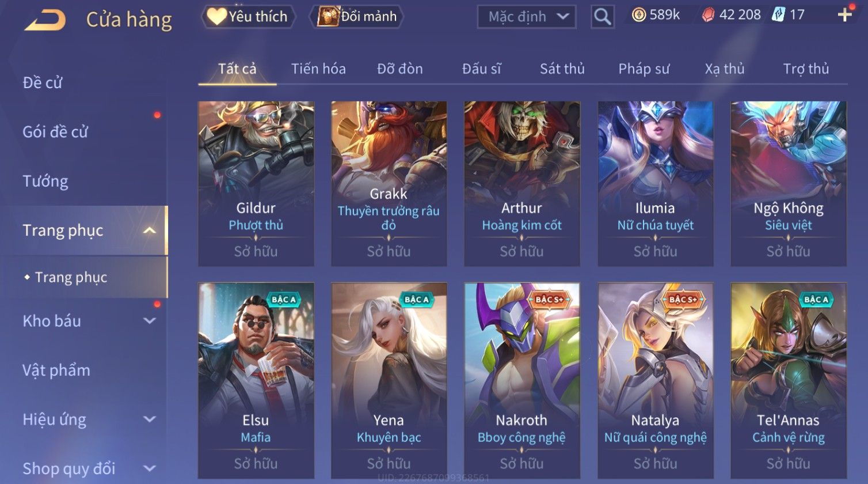Screen dimensions: 868x484
Task: Switch to the Sát thủ tab
Action: tap(562, 69)
